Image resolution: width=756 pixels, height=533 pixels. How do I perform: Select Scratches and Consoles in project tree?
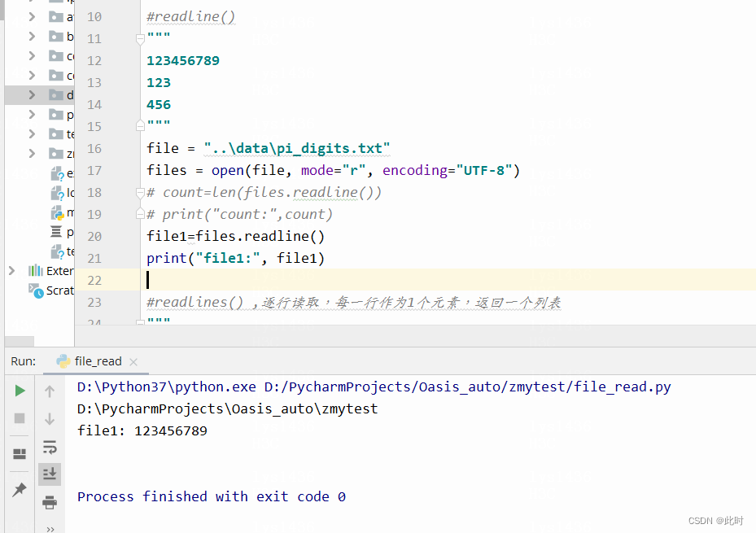pyautogui.click(x=59, y=291)
